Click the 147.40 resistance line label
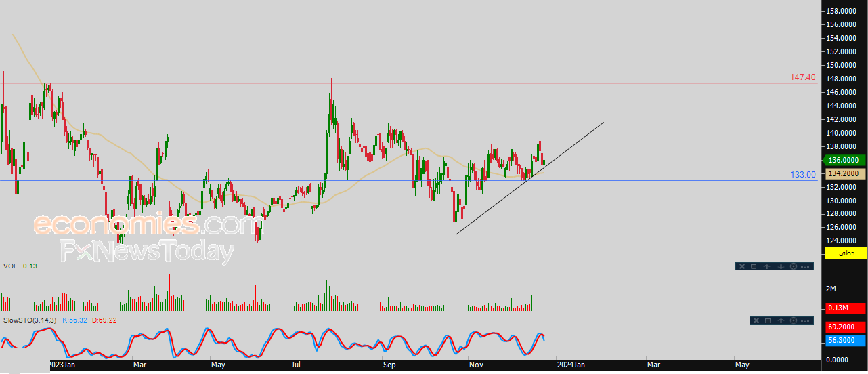 click(x=803, y=77)
